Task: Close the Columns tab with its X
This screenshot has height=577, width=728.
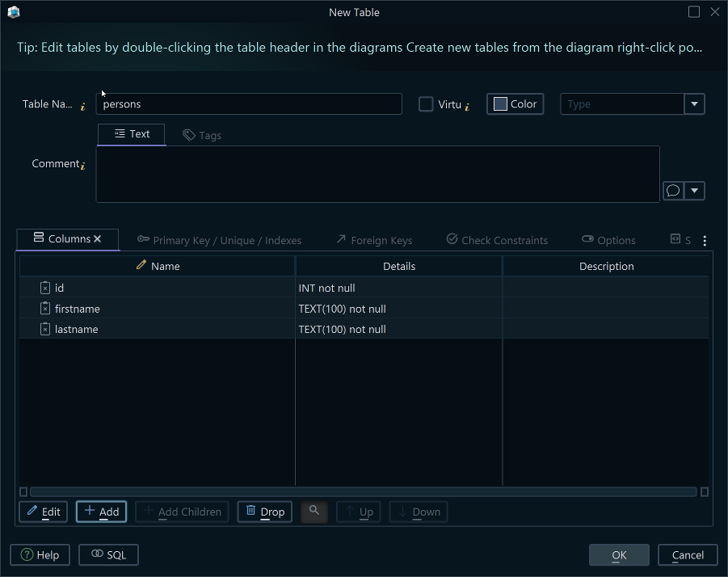Action: point(98,238)
